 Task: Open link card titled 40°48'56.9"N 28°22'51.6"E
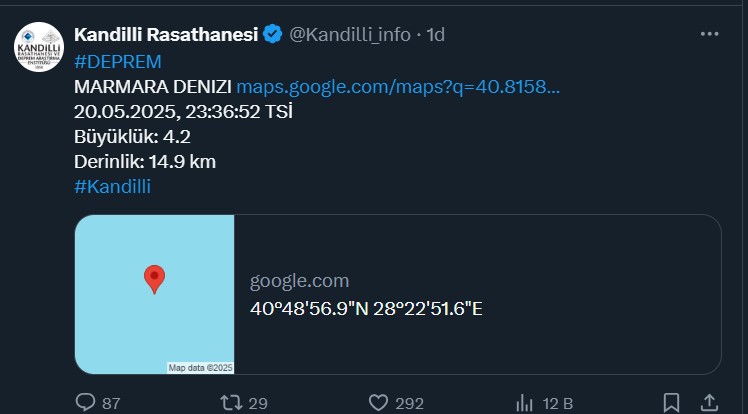tap(398, 294)
